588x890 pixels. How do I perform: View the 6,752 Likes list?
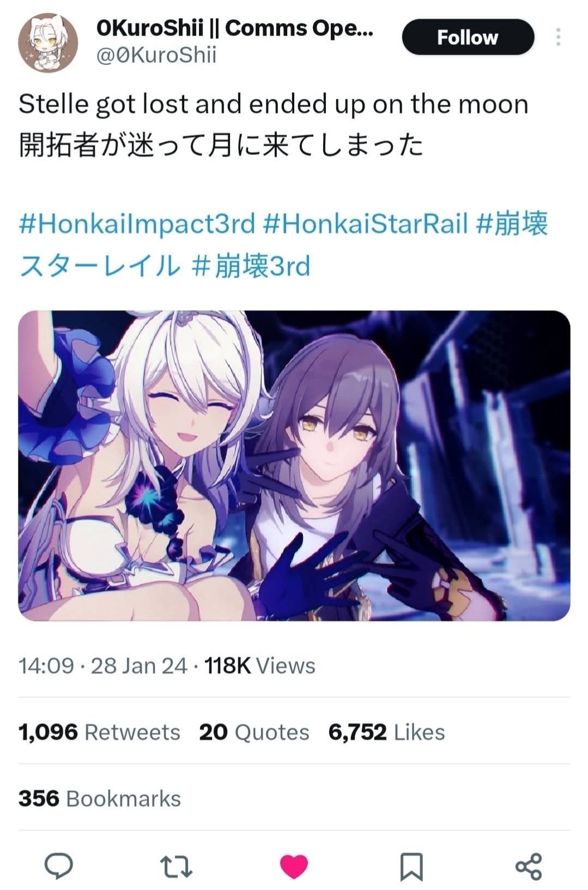pos(386,732)
